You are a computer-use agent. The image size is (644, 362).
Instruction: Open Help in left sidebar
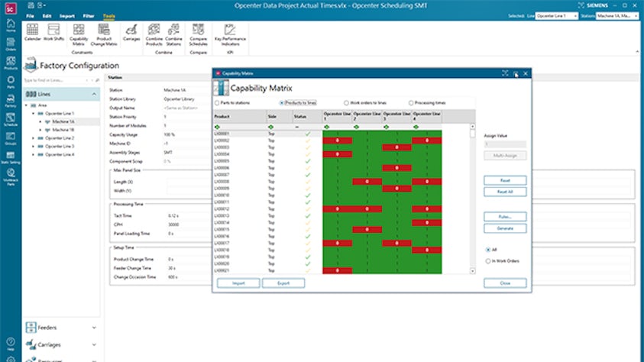[x=11, y=344]
